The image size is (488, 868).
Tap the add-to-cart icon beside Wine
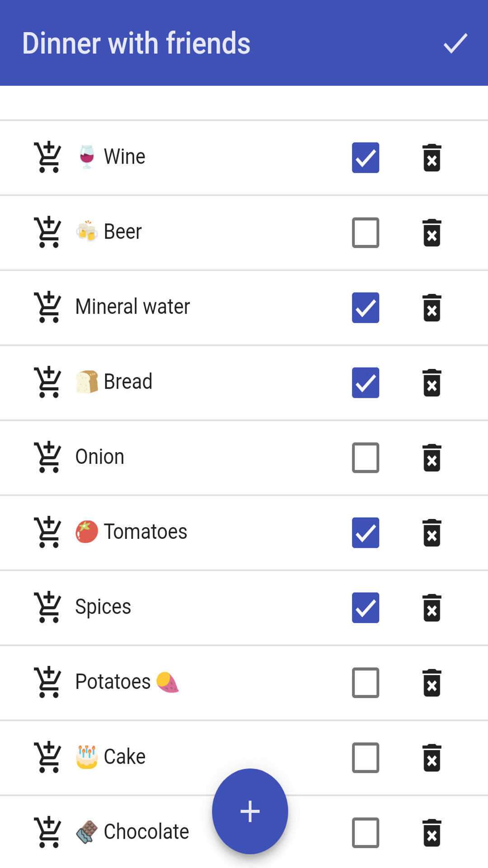(x=48, y=157)
